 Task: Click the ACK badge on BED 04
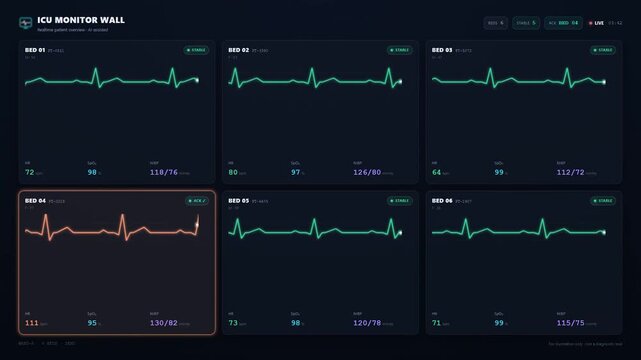click(x=197, y=201)
